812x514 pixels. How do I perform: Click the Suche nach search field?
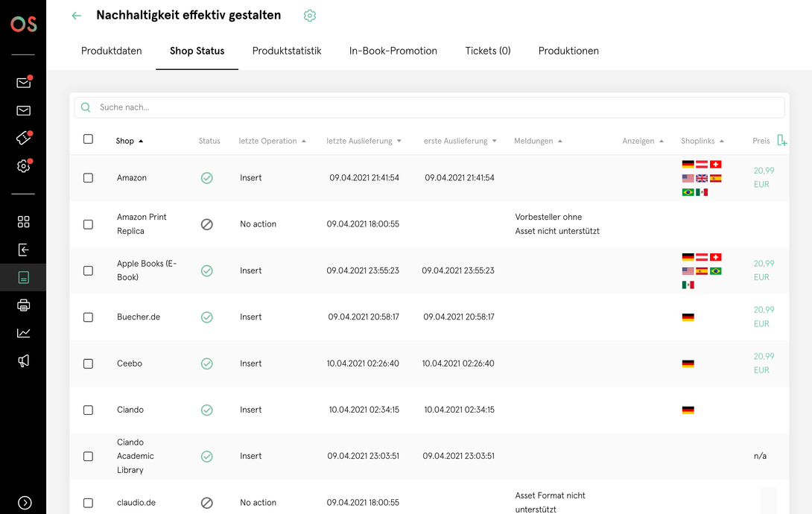(x=429, y=107)
